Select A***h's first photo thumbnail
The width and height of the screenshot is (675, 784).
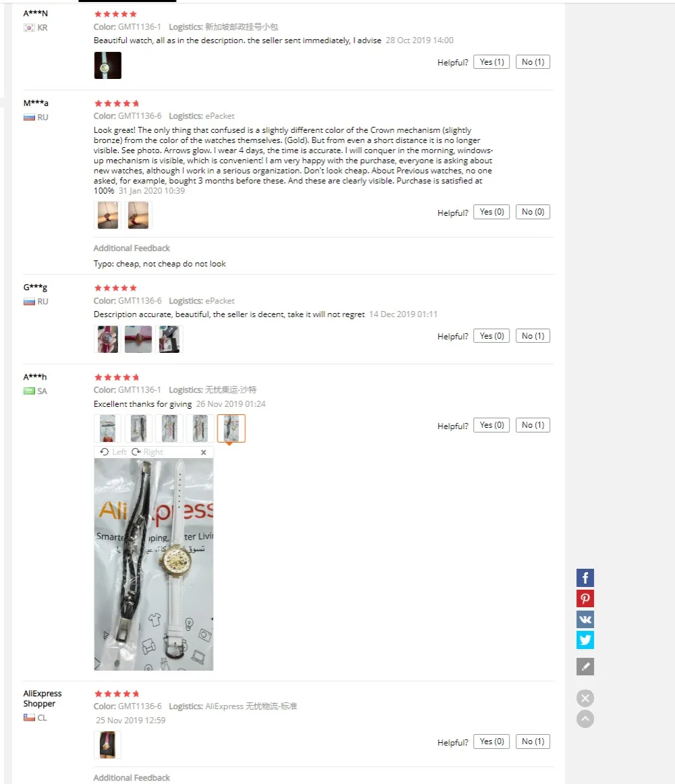pos(107,428)
